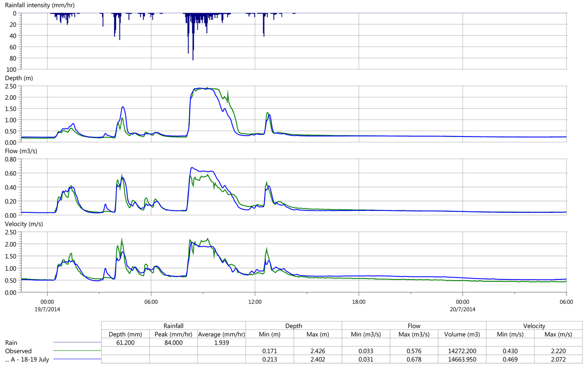The width and height of the screenshot is (588, 368).
Task: Click the 'Depth (m)' chart title
Action: click(x=18, y=78)
